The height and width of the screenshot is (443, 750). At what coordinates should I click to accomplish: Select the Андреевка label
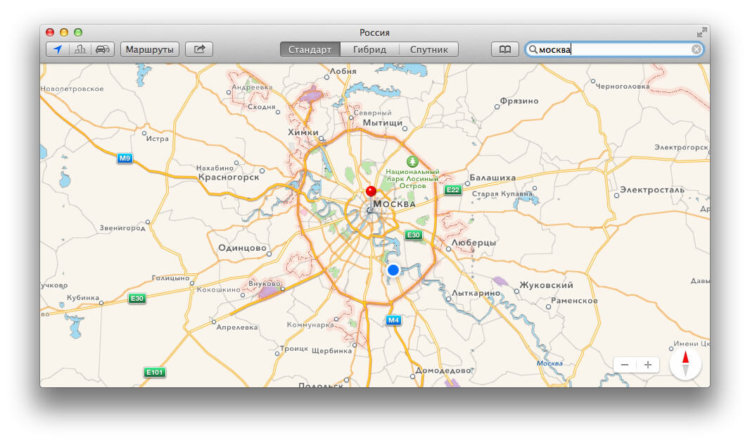(x=252, y=88)
